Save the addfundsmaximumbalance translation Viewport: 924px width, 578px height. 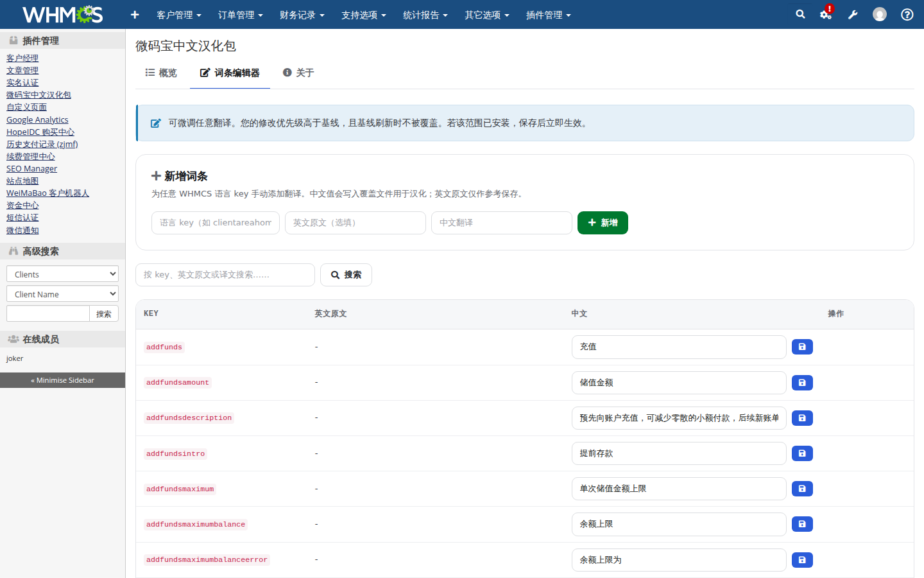pos(802,524)
